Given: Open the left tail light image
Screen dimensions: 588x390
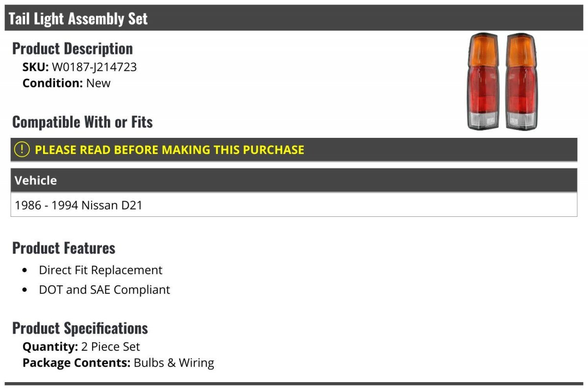Looking at the screenshot, I should [483, 81].
